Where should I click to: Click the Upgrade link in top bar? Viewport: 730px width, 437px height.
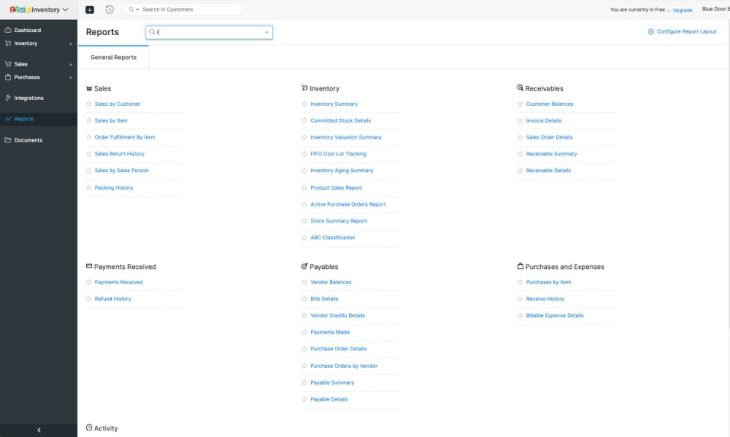[682, 10]
